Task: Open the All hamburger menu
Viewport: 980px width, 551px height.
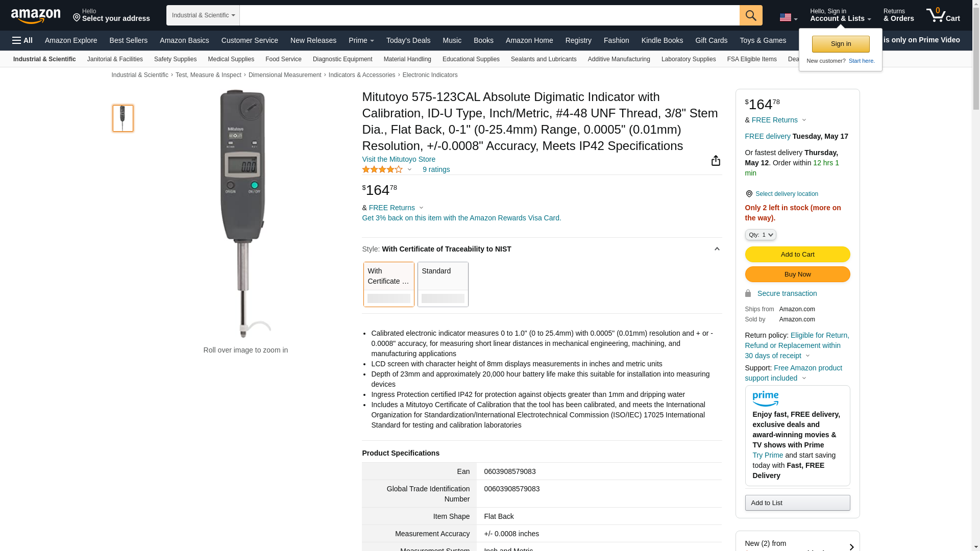Action: tap(22, 40)
